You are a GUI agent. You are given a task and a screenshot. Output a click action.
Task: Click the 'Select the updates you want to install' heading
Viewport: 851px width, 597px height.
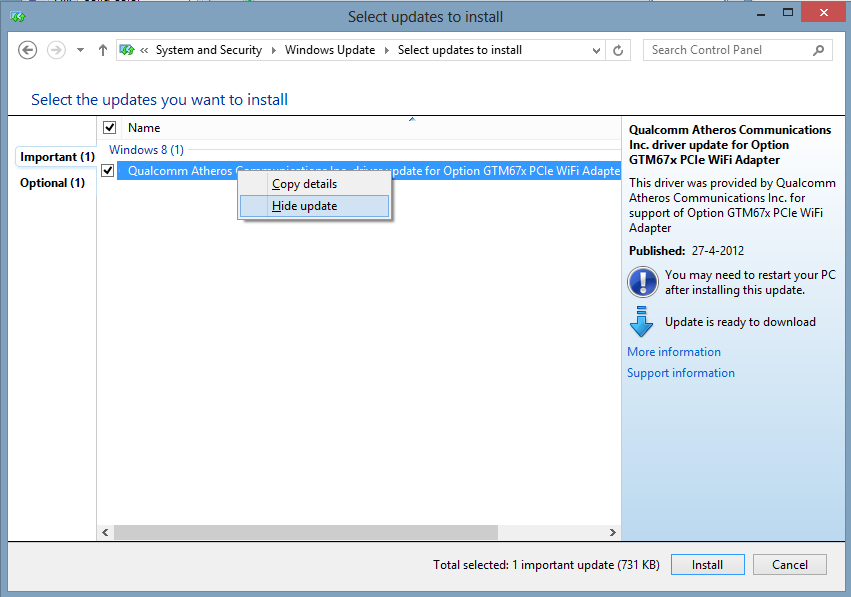coord(160,100)
